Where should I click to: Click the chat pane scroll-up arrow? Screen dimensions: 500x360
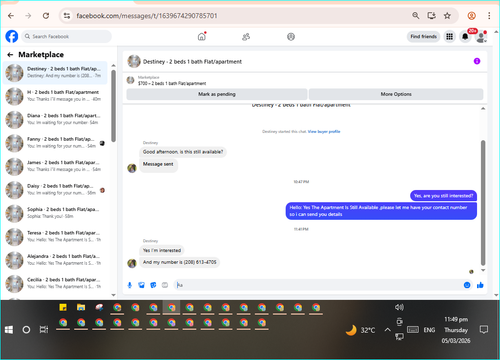[x=483, y=109]
